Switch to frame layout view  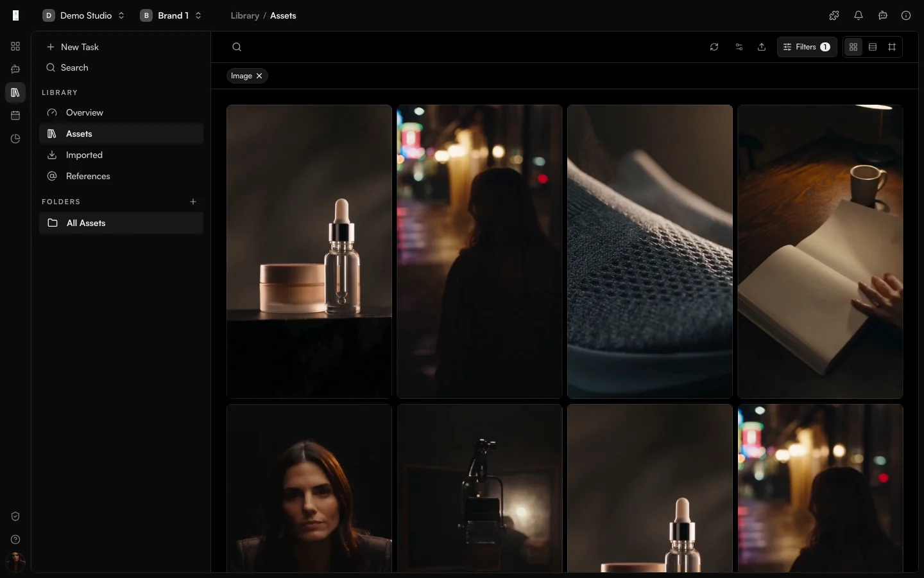(892, 47)
